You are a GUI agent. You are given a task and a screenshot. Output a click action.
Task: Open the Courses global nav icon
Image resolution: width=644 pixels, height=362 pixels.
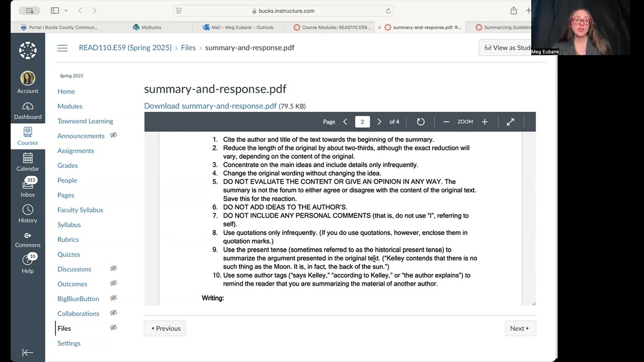28,132
